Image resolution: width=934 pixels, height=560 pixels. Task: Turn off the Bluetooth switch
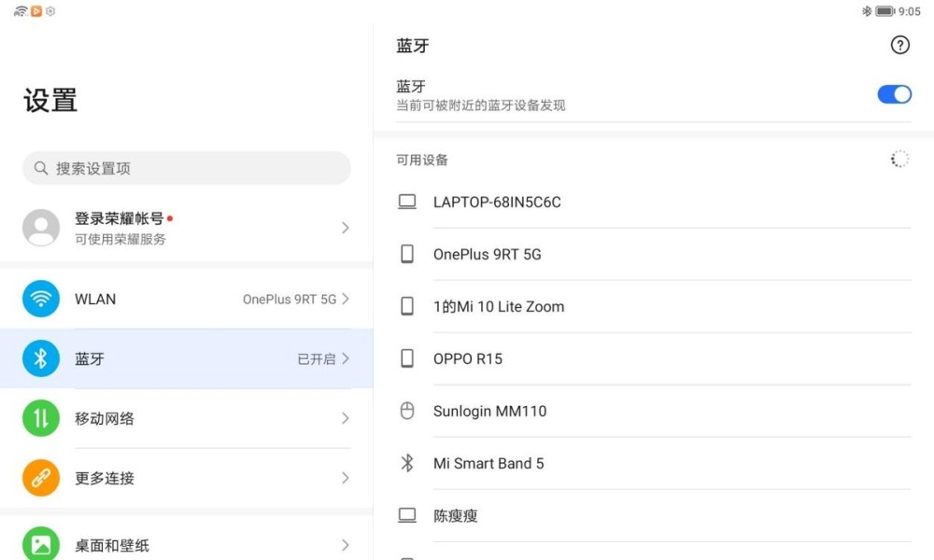pyautogui.click(x=894, y=94)
